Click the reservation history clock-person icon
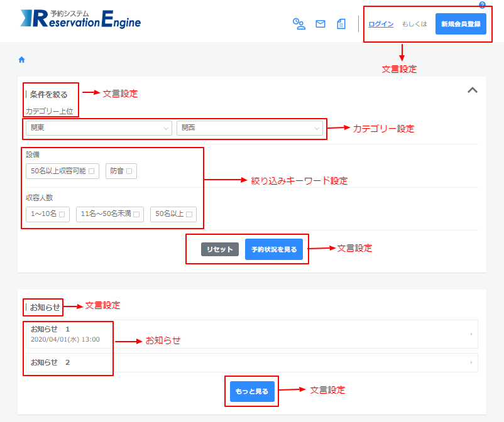Screen dimensions: 504x422 tap(299, 24)
